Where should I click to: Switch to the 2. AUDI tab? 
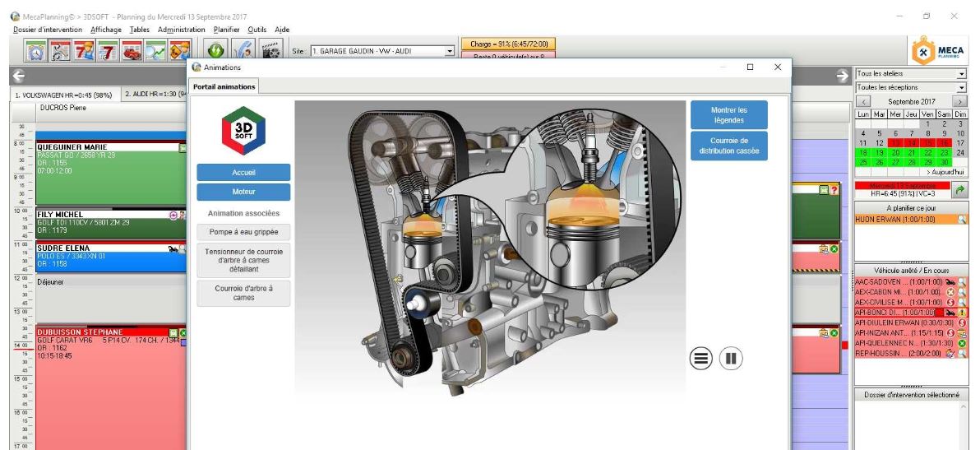pyautogui.click(x=154, y=95)
